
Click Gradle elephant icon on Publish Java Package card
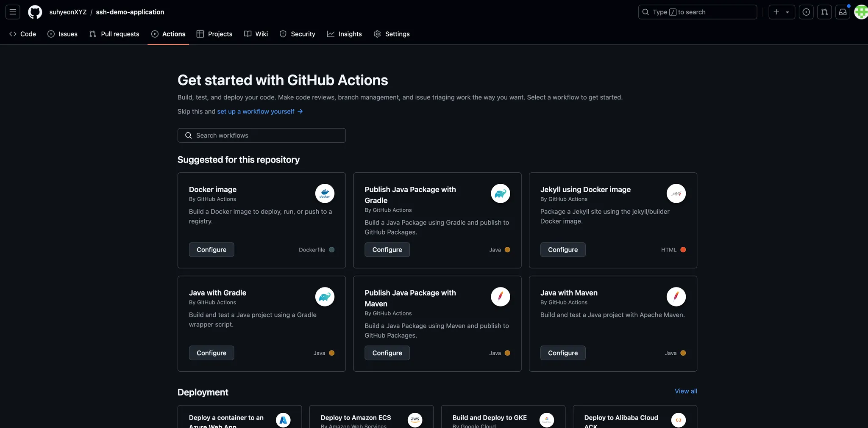(x=501, y=193)
